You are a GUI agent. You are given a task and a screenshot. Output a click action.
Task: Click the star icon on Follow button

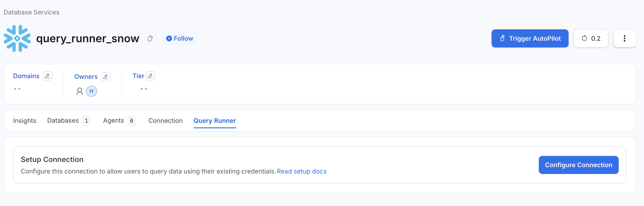[x=169, y=38]
